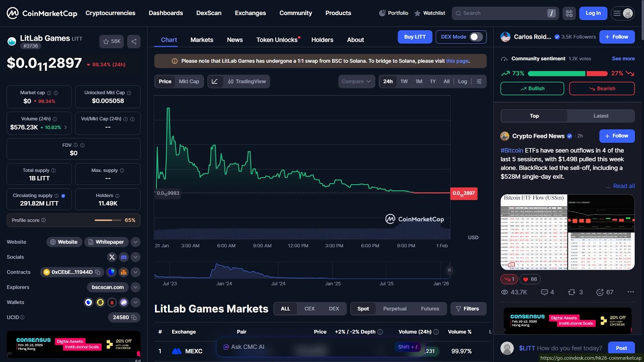The width and height of the screenshot is (644, 362).
Task: Click the search input field
Action: [505, 13]
